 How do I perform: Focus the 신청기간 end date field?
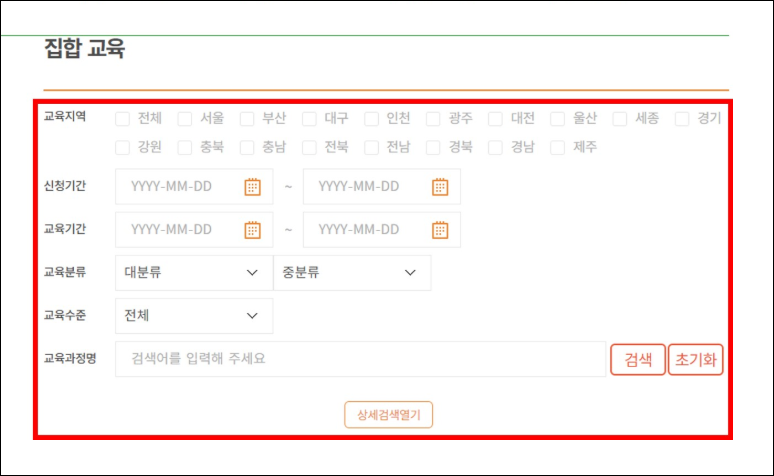(382, 187)
